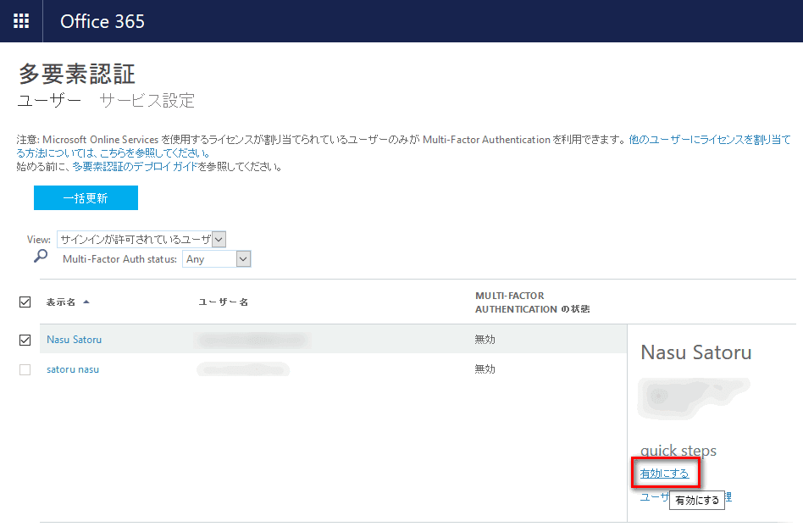Click 無効 status in satoru nasu row
Viewport: 803px width, 532px height.
coord(485,369)
